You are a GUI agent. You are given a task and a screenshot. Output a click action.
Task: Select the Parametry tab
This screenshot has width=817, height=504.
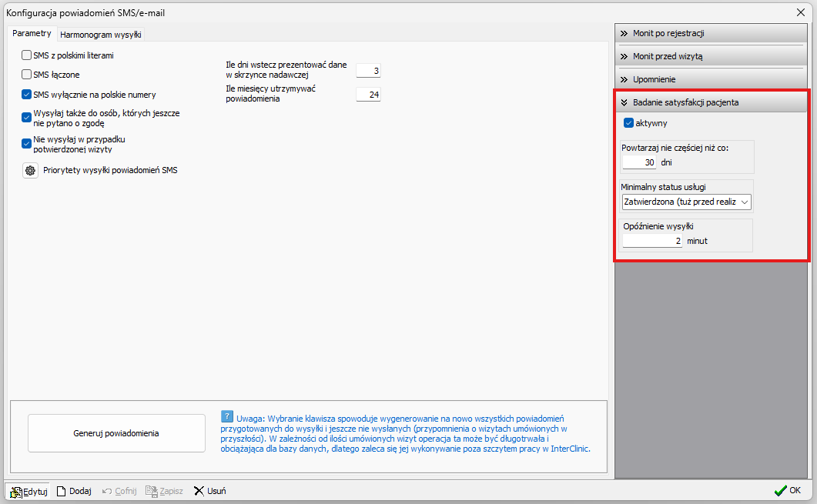coord(32,34)
